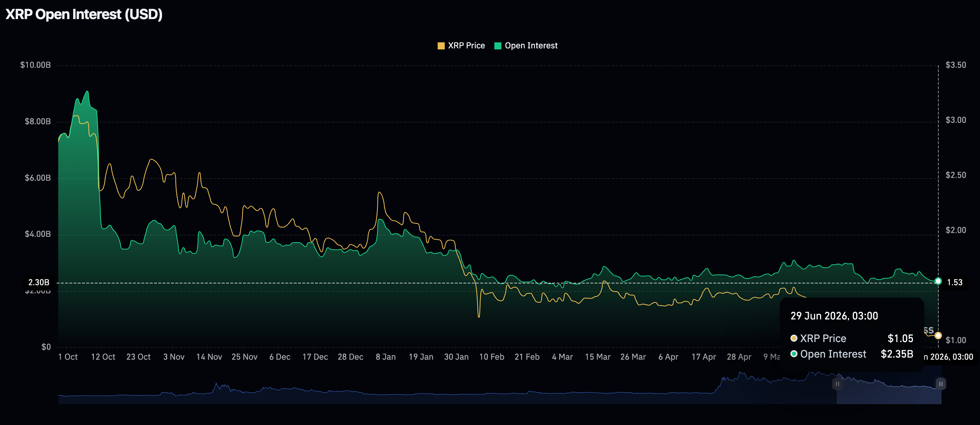Click the green Open Interest legend swatch
980x425 pixels.
pos(497,46)
